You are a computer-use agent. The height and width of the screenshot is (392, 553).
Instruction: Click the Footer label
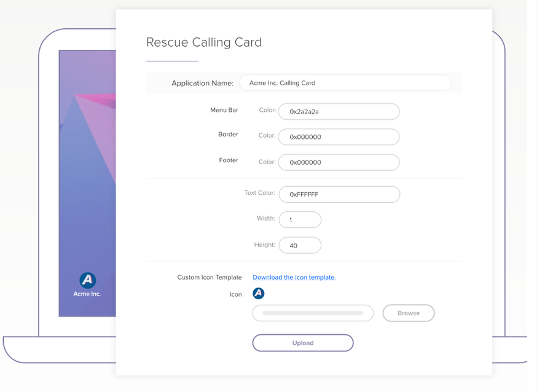tap(229, 160)
